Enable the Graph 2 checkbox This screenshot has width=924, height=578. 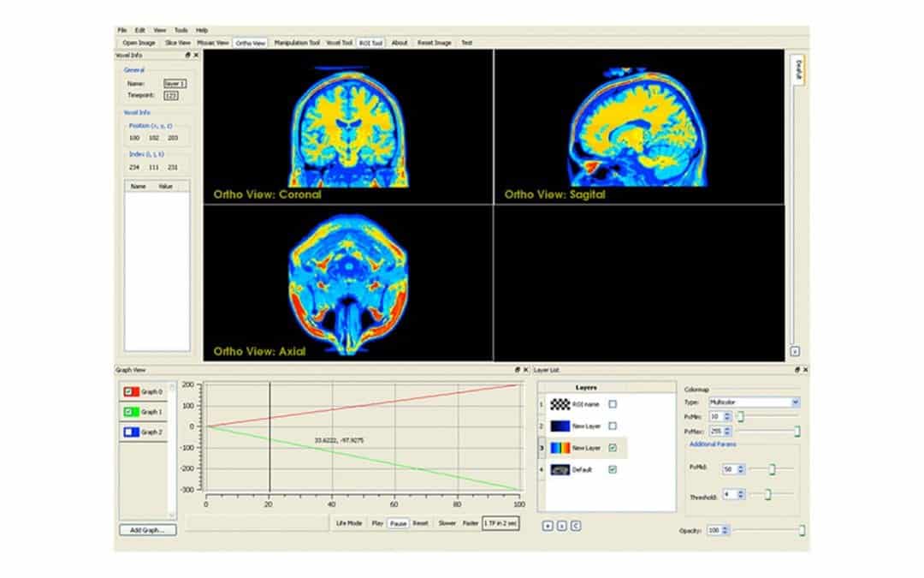128,432
